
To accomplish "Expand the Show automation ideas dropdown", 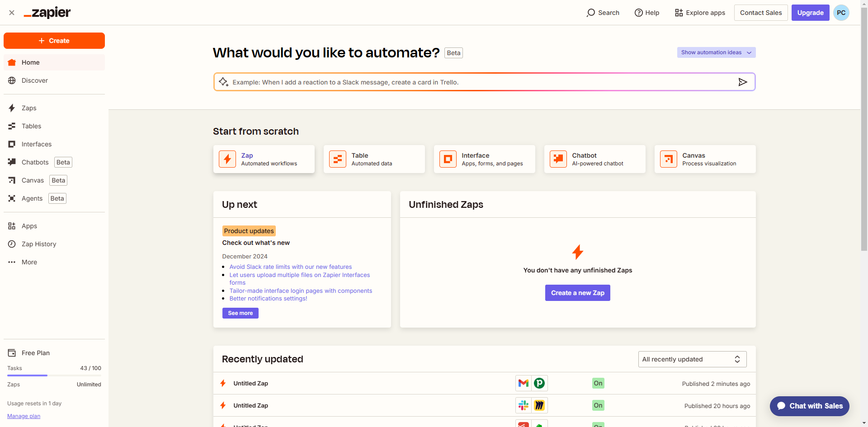I will (716, 52).
